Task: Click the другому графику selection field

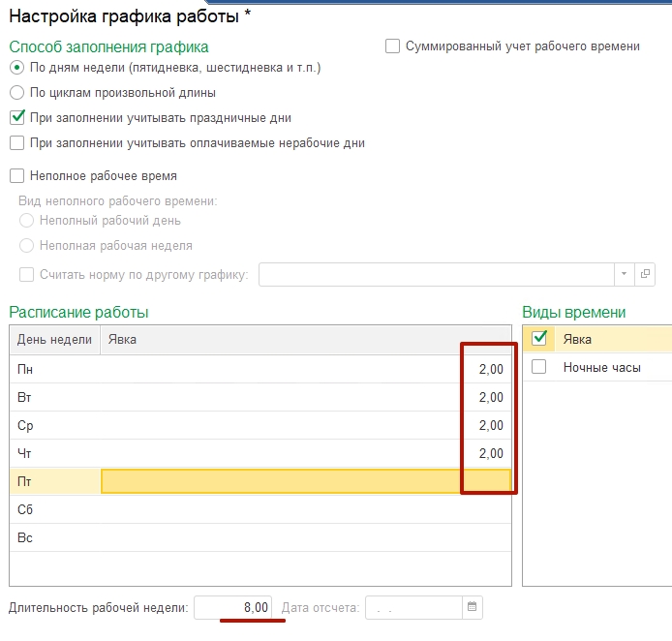Action: click(x=437, y=274)
